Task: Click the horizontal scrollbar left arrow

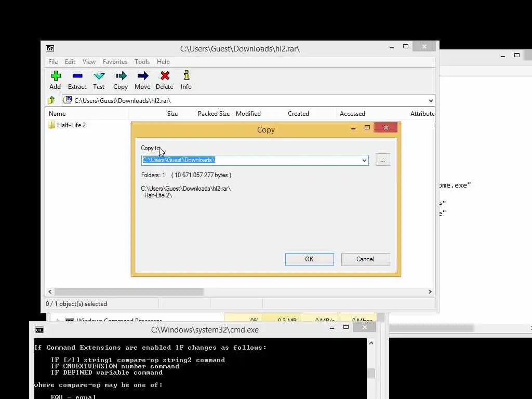Action: click(50, 292)
